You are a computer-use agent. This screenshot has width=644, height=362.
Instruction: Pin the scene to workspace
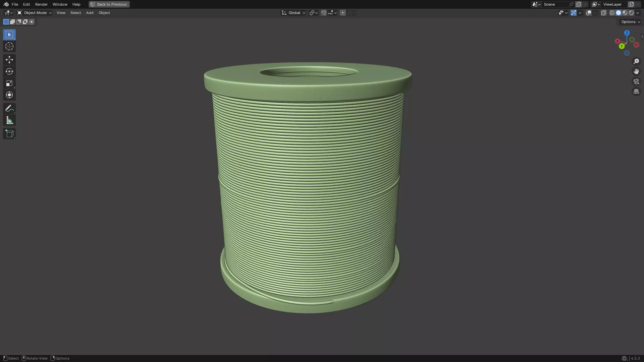(x=571, y=4)
